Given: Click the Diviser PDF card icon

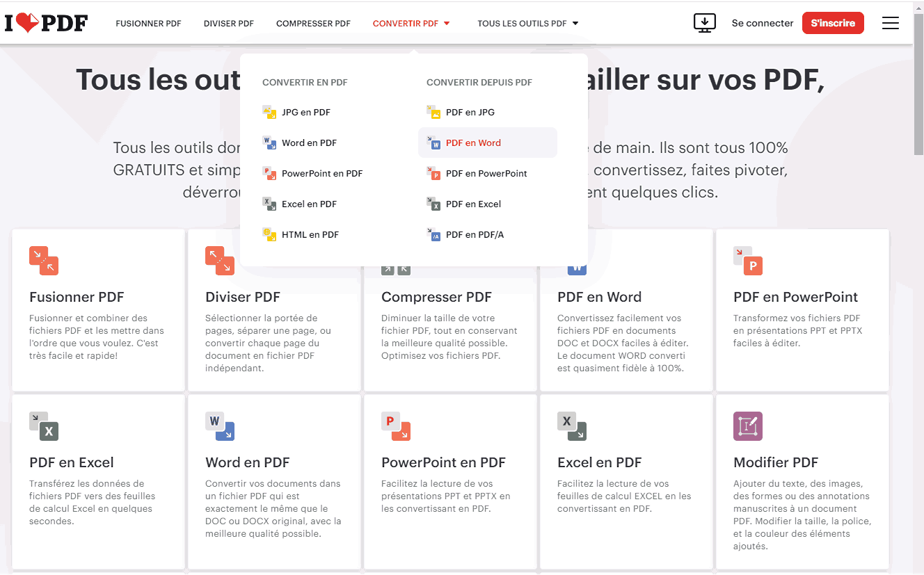Looking at the screenshot, I should [220, 261].
